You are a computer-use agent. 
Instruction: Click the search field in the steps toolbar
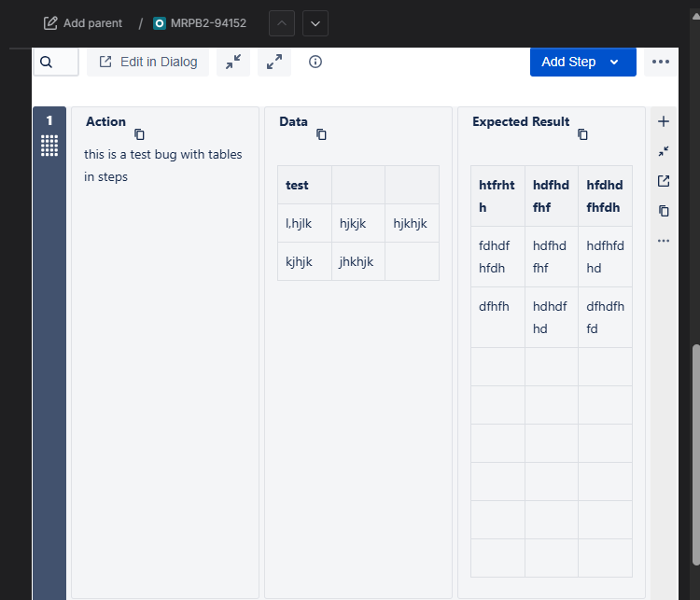pyautogui.click(x=57, y=62)
